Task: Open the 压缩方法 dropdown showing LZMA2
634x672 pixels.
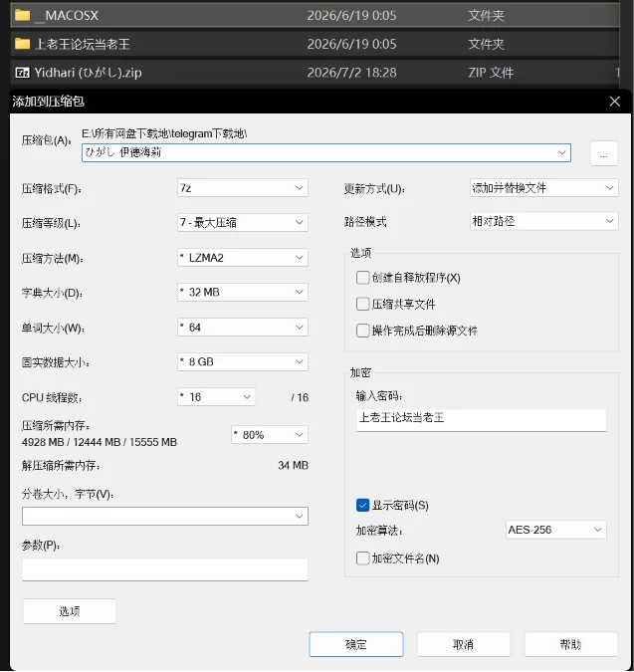Action: [x=243, y=258]
